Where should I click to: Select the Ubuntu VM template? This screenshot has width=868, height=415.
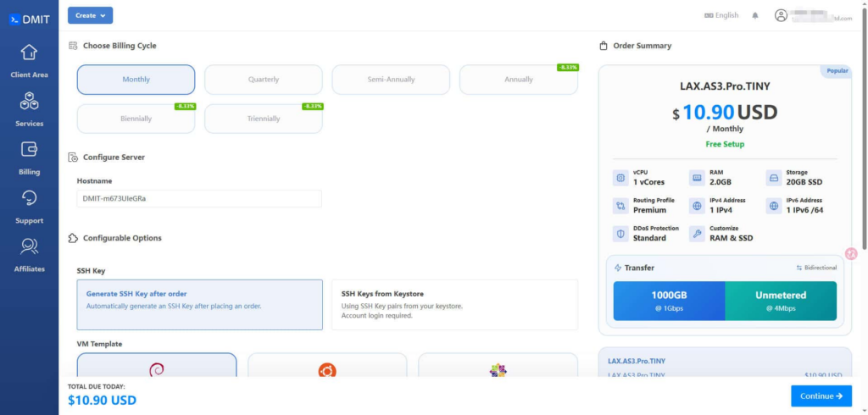point(327,366)
